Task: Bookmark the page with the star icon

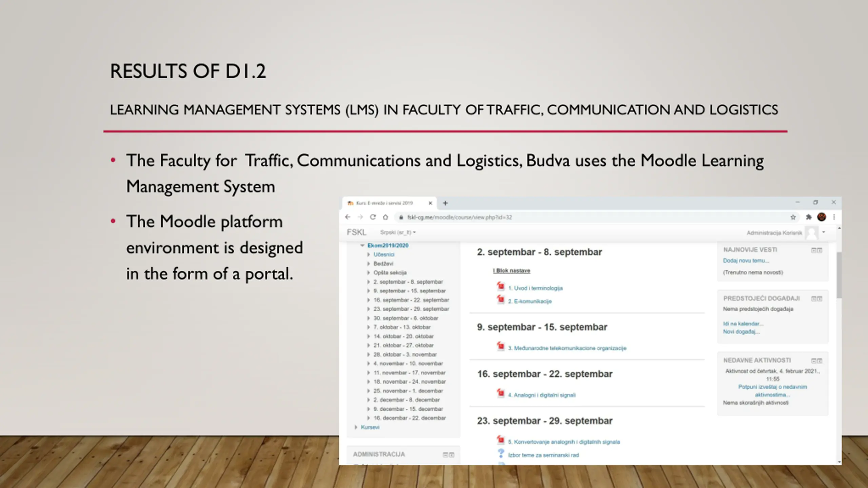Action: tap(793, 217)
